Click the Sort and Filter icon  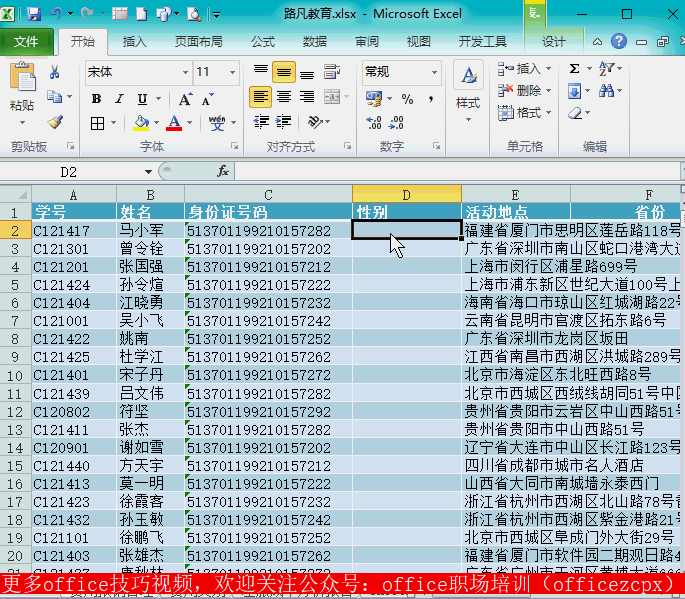tap(606, 69)
